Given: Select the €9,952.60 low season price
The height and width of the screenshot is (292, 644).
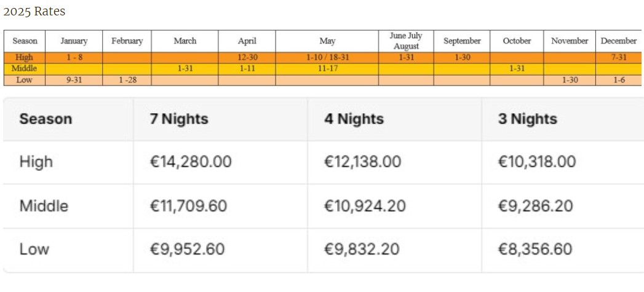Looking at the screenshot, I should [x=187, y=249].
